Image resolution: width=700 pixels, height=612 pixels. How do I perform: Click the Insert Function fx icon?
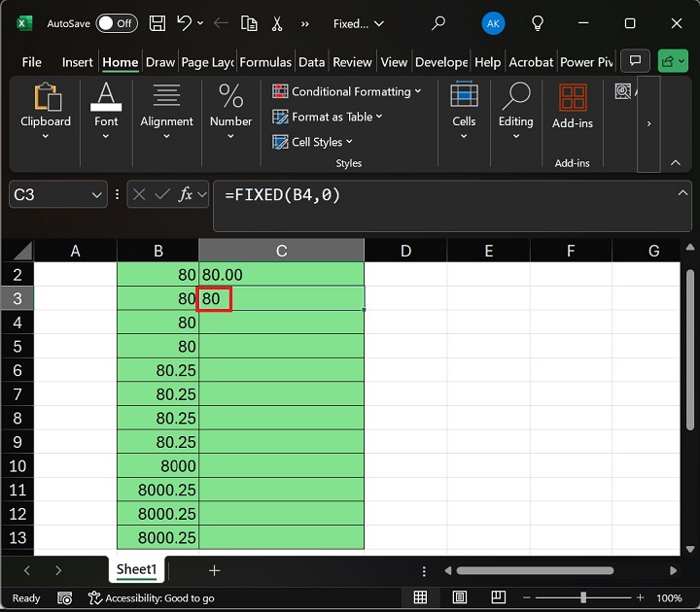click(185, 195)
